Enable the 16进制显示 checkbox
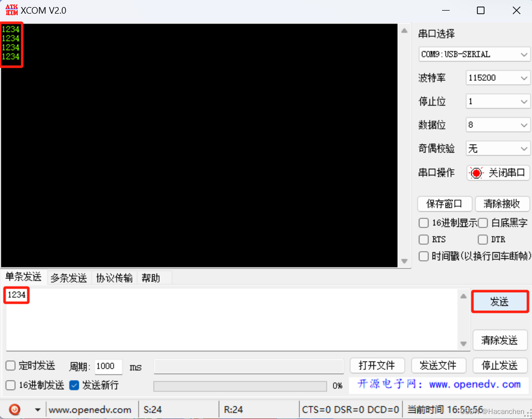 click(x=423, y=223)
